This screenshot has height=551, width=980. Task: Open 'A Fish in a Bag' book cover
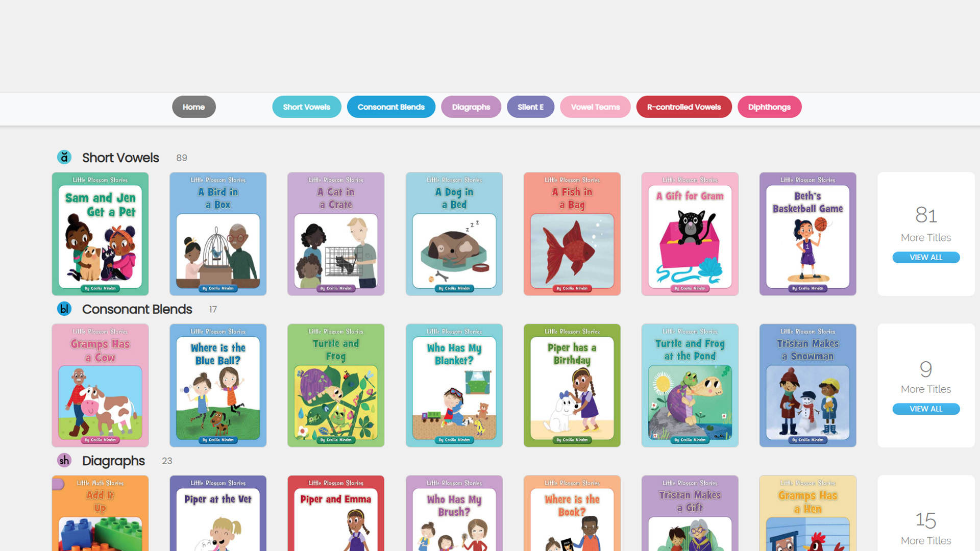[572, 234]
